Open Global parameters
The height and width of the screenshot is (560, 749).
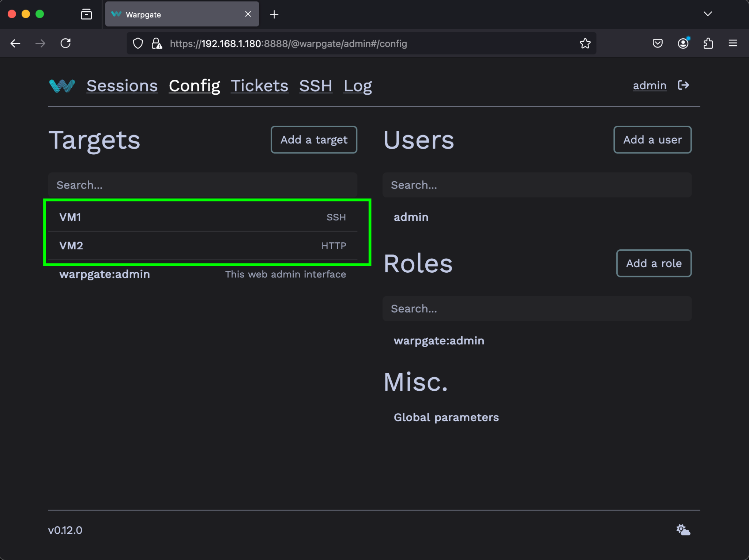446,417
